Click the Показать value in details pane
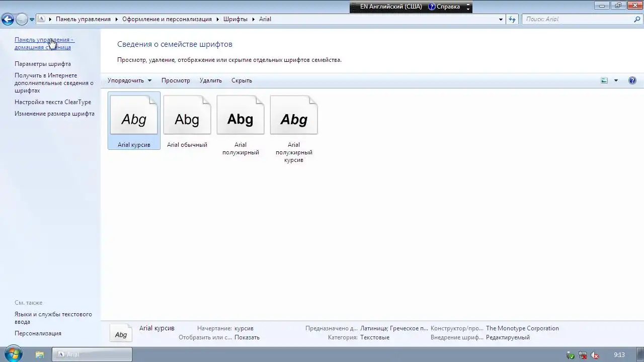644x362 pixels. [247, 337]
